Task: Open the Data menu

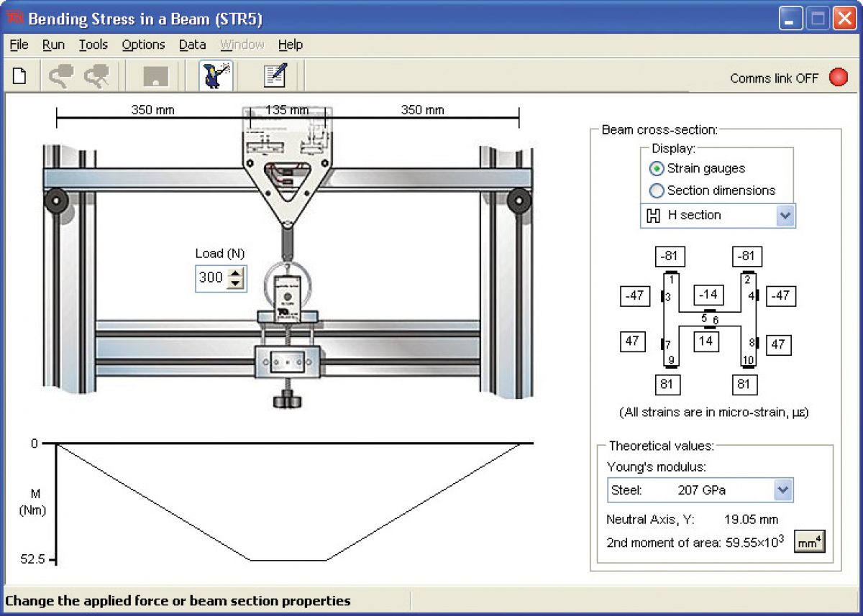Action: click(192, 45)
